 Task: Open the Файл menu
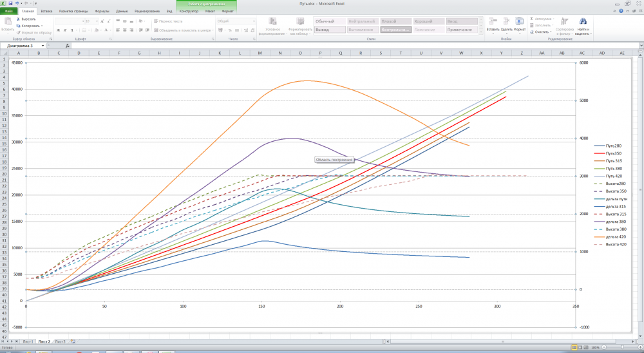pyautogui.click(x=9, y=12)
